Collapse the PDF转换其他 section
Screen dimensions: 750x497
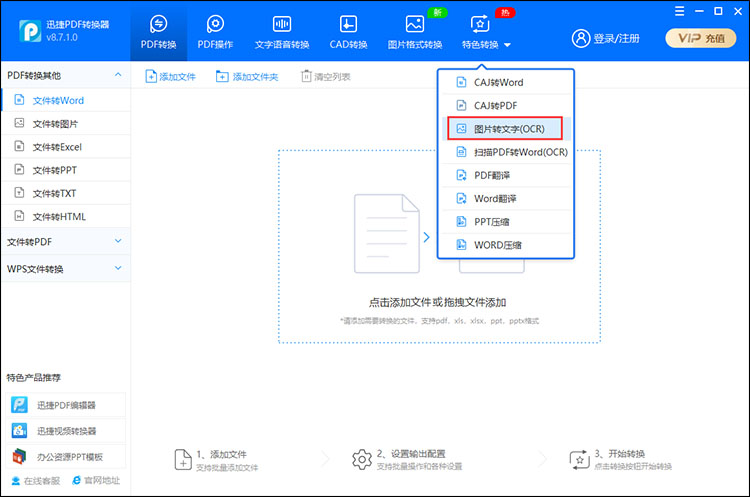[x=118, y=75]
